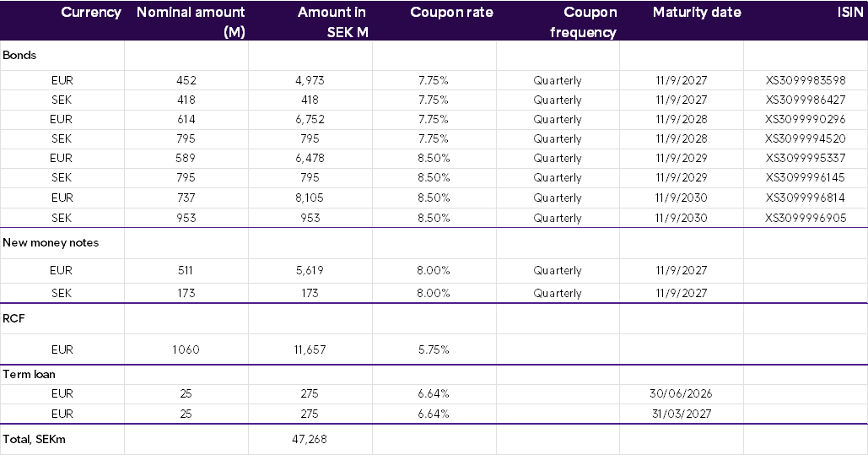Select ISIN code XS3099996905

tap(805, 218)
